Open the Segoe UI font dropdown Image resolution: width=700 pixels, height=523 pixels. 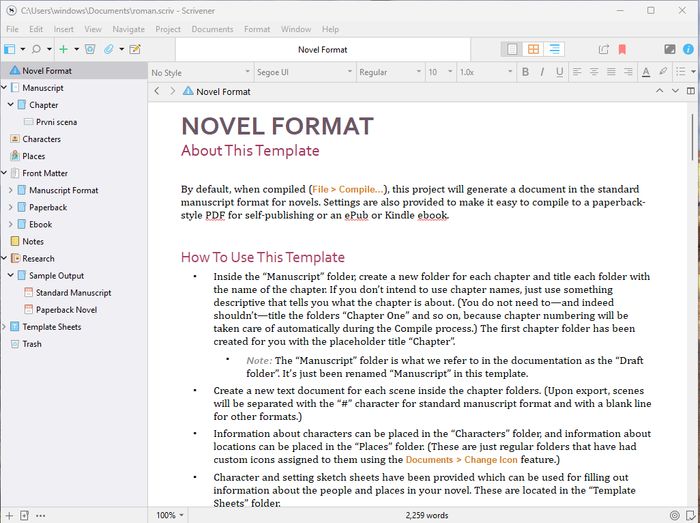pyautogui.click(x=304, y=72)
